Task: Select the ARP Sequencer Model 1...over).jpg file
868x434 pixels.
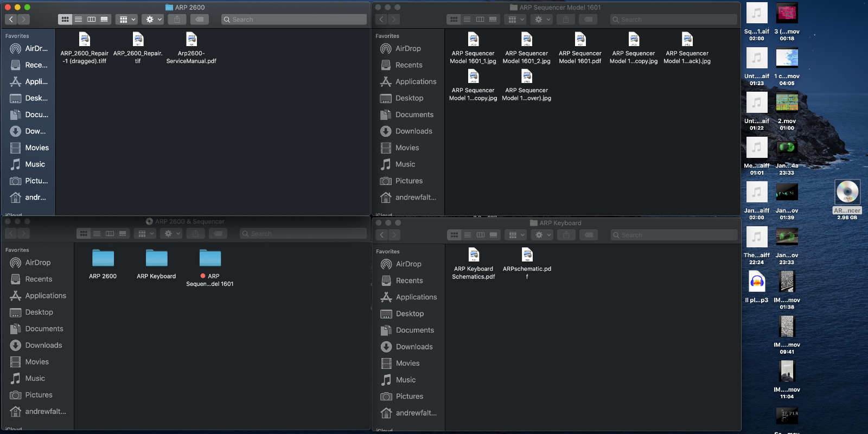Action: [x=527, y=86]
